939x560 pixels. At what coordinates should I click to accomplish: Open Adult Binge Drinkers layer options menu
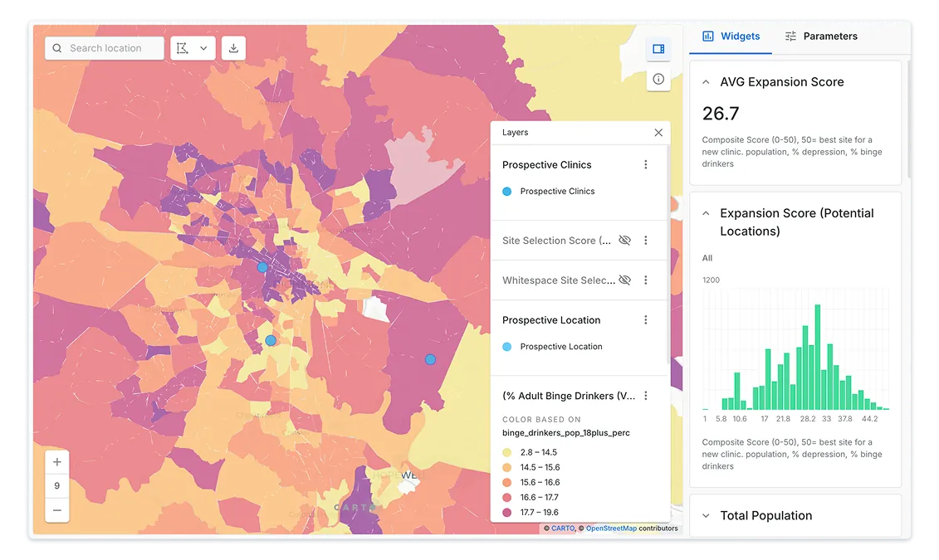coord(646,397)
